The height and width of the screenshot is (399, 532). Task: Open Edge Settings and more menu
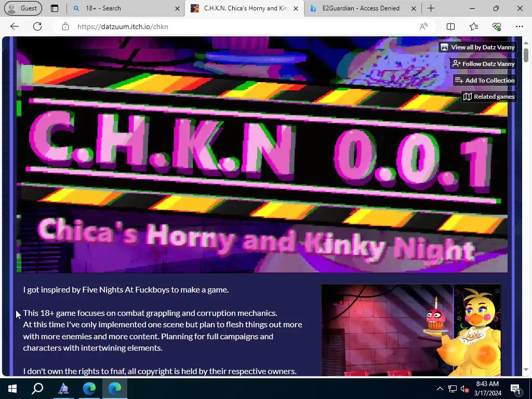(520, 26)
